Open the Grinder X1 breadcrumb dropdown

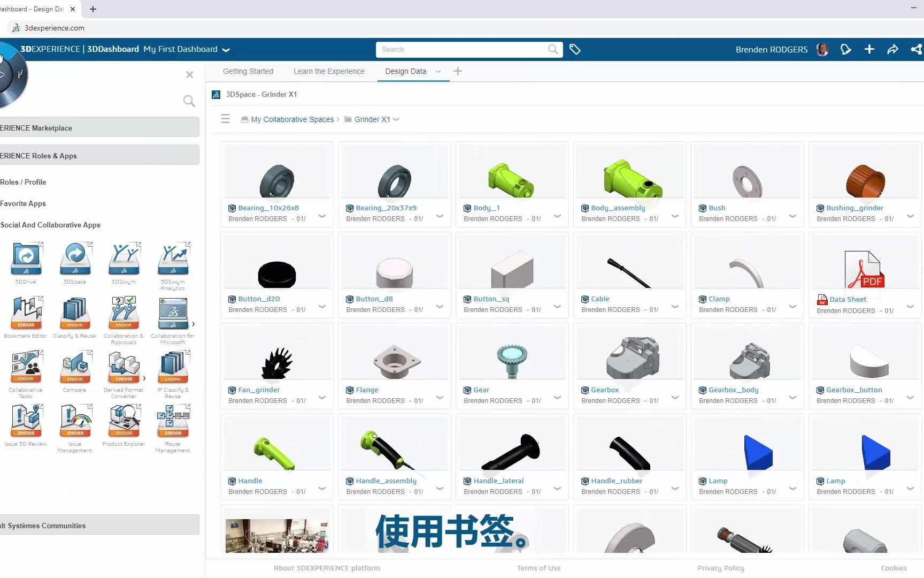(396, 119)
